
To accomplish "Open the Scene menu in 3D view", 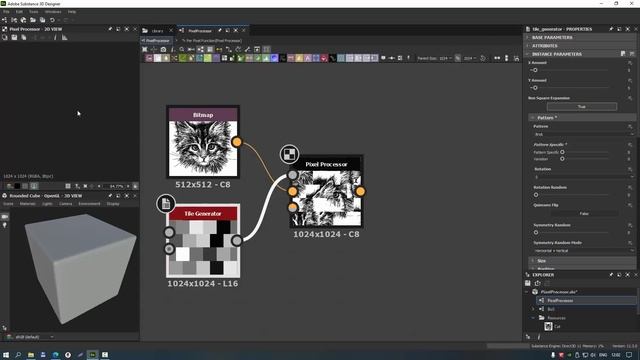I will (x=8, y=204).
